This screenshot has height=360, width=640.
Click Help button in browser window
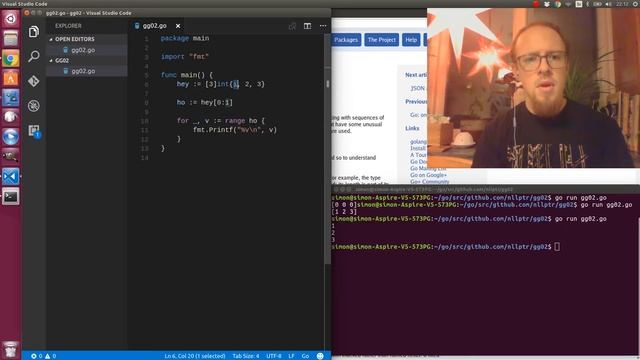[x=411, y=40]
